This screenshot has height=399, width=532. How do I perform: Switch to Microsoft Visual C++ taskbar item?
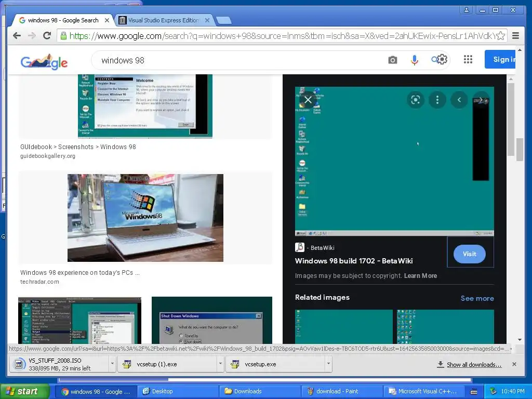point(424,391)
